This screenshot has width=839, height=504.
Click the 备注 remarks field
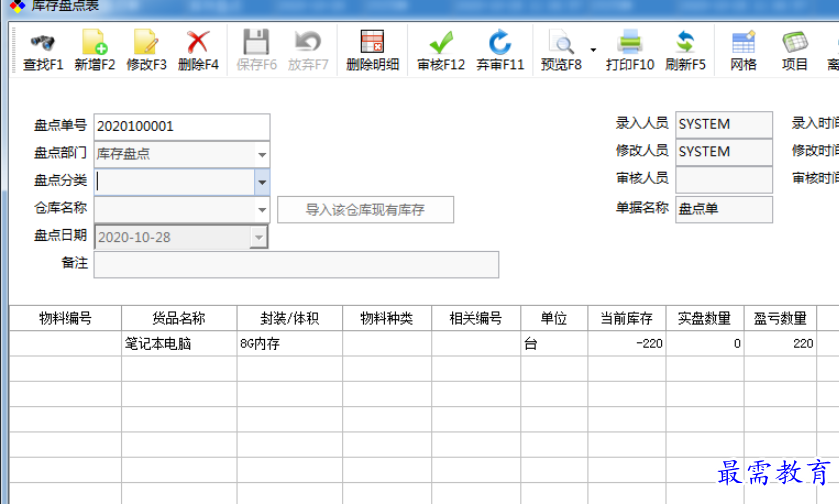[296, 264]
